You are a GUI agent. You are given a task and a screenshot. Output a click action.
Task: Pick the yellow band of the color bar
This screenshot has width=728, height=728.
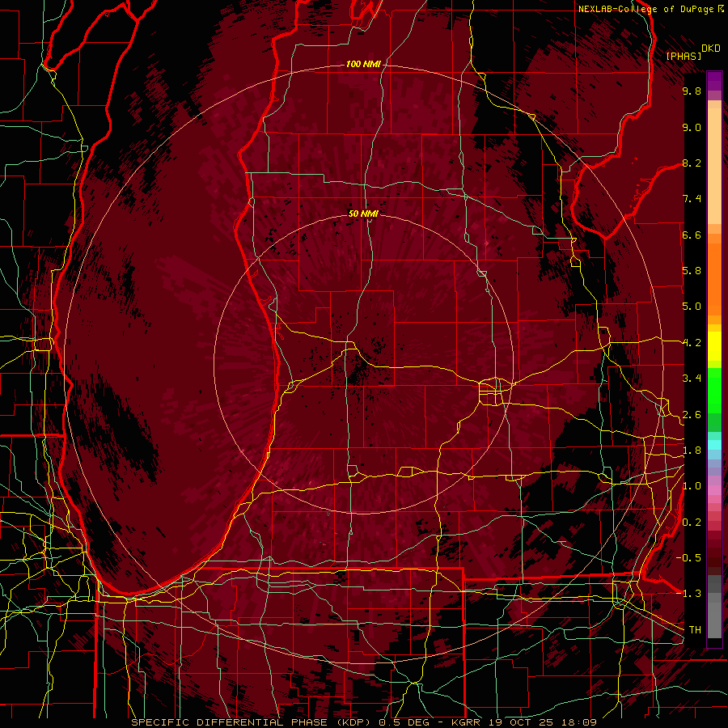[x=714, y=346]
